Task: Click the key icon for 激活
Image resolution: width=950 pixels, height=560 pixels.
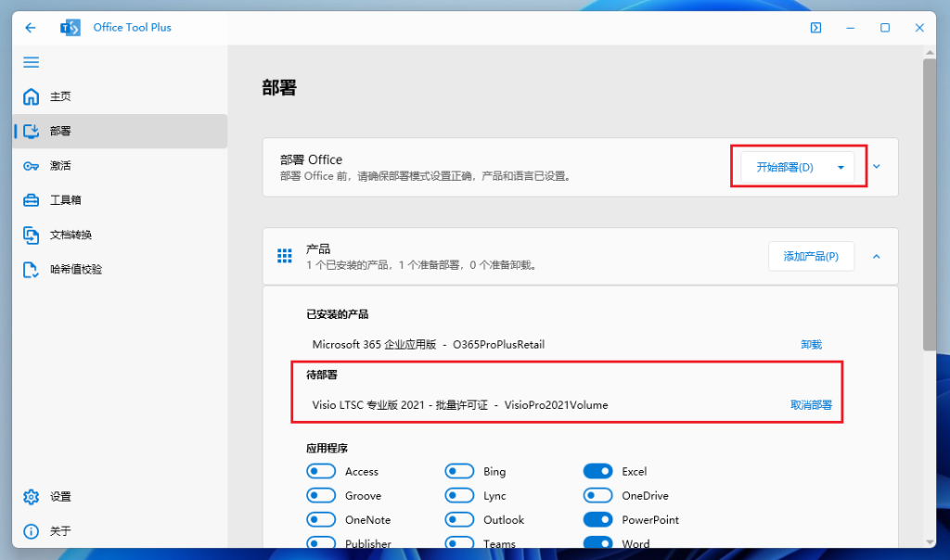Action: pos(31,166)
